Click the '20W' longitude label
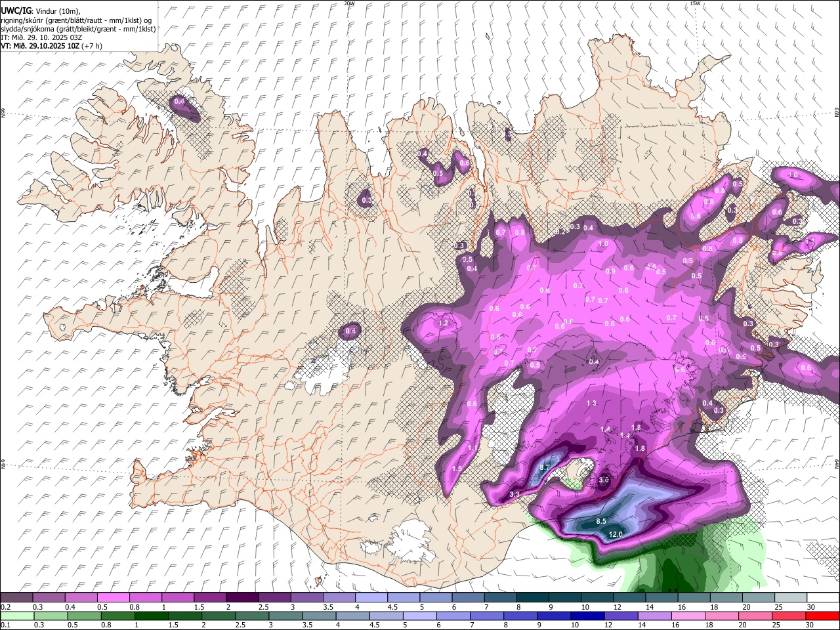Image resolution: width=840 pixels, height=630 pixels. [349, 3]
